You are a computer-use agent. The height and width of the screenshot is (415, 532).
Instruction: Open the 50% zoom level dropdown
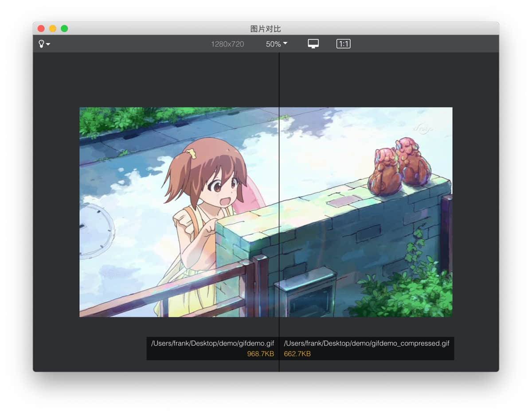pyautogui.click(x=277, y=44)
